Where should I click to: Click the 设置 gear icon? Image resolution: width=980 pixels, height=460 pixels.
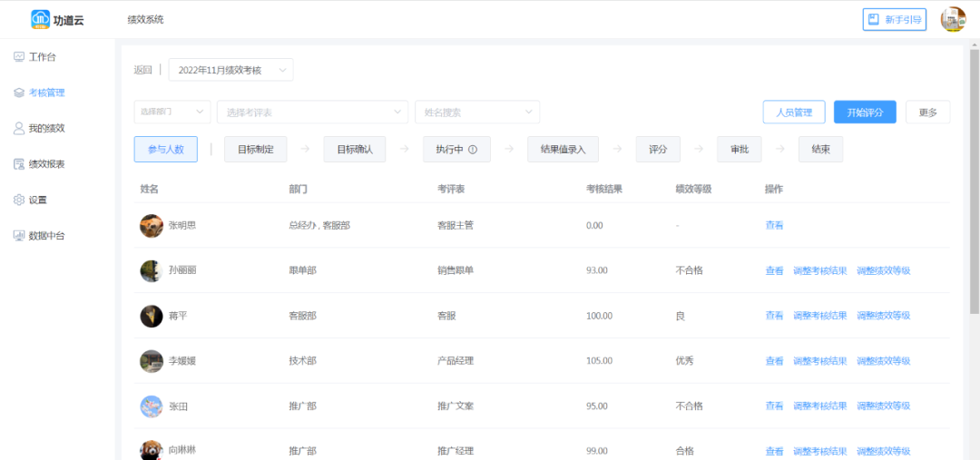[19, 200]
